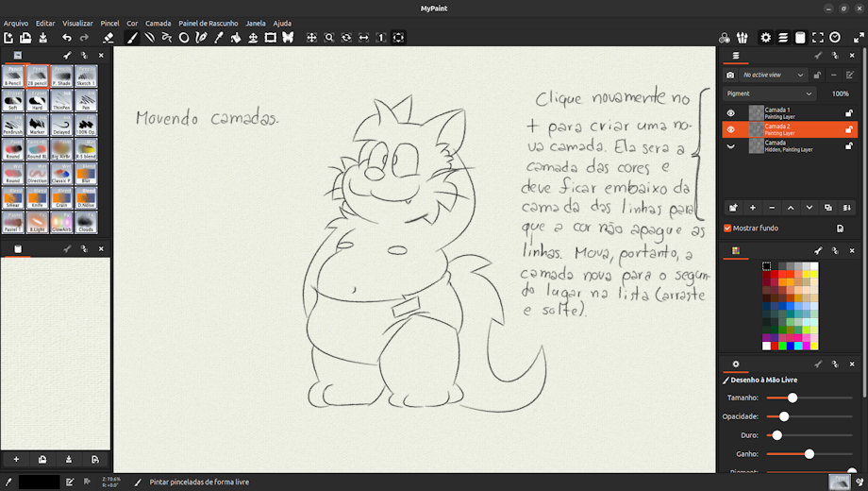Viewport: 868px width, 491px height.
Task: Select the Marker brush preset
Action: point(38,125)
